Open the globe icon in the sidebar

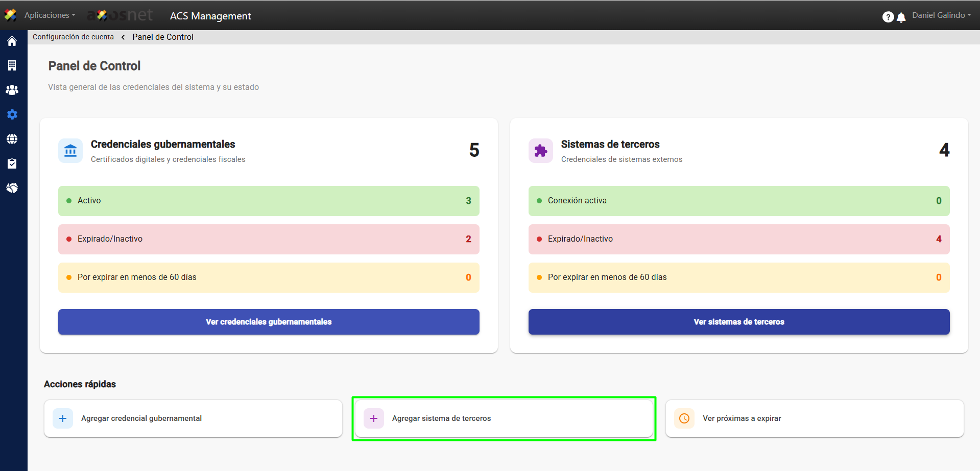tap(12, 139)
